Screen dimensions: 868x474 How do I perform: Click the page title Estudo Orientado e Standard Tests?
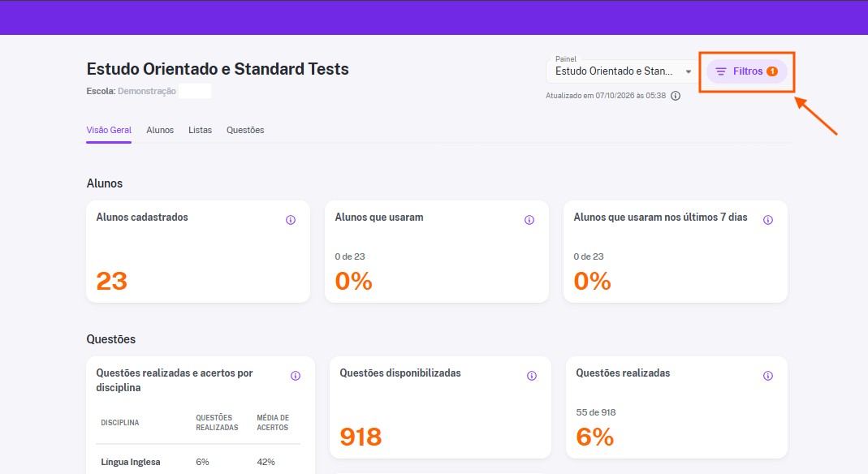218,69
